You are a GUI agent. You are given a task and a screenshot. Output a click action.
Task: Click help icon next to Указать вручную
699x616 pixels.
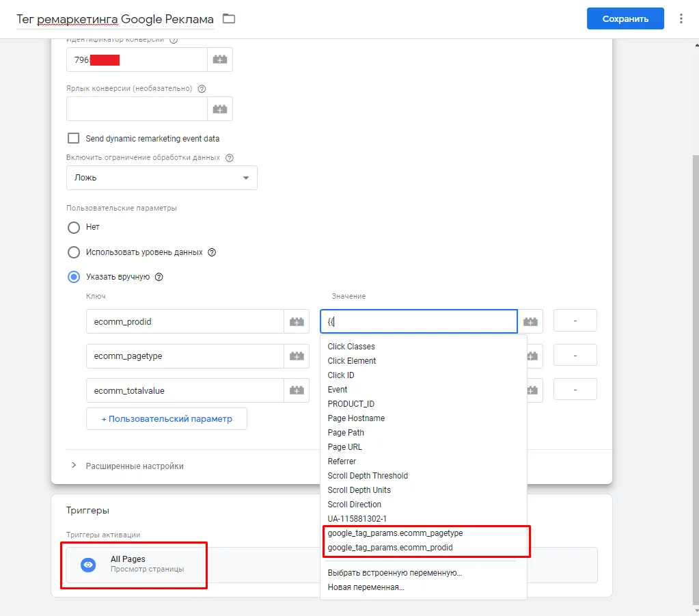click(159, 277)
